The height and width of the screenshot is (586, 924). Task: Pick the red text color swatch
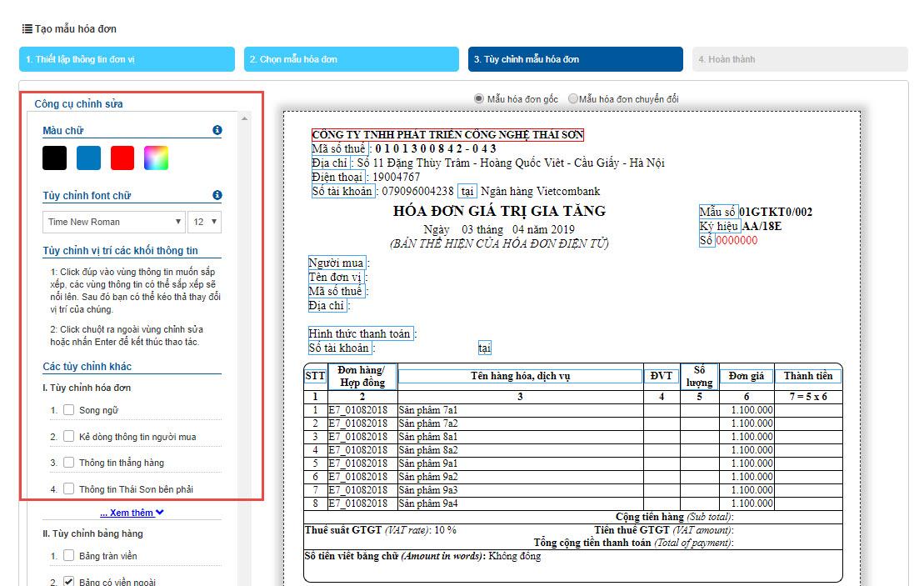coord(122,158)
